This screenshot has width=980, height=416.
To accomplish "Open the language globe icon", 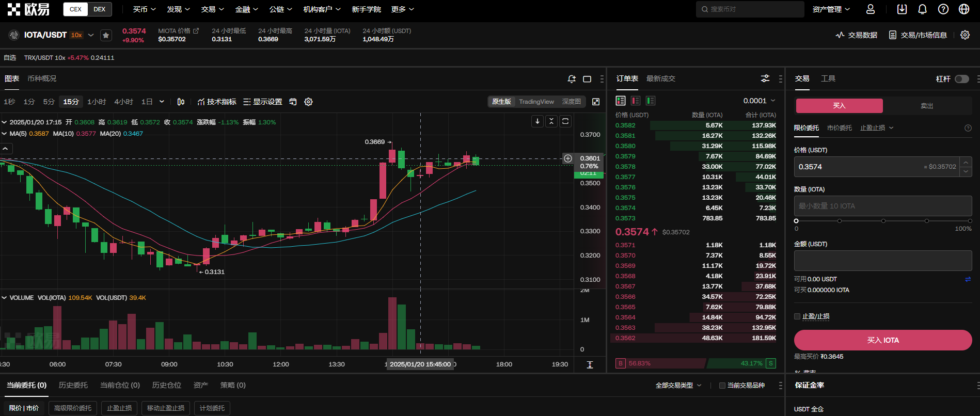I will (x=963, y=9).
